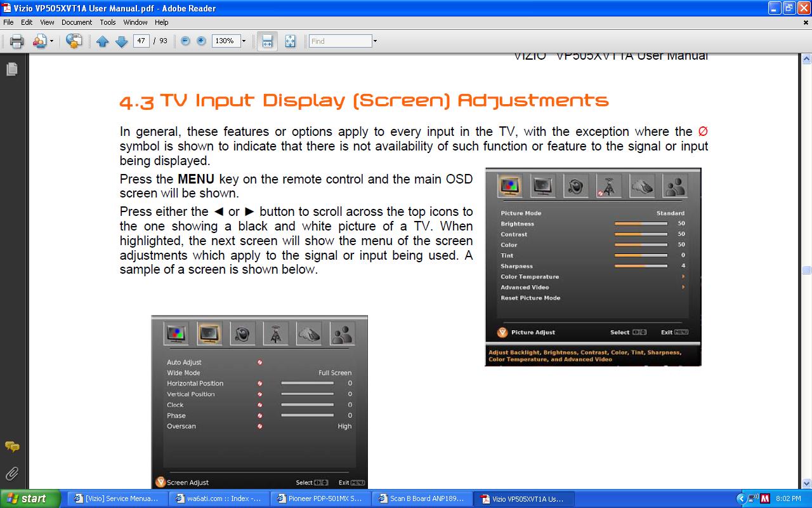Open the Edit menu
Image resolution: width=812 pixels, height=508 pixels.
pyautogui.click(x=27, y=22)
